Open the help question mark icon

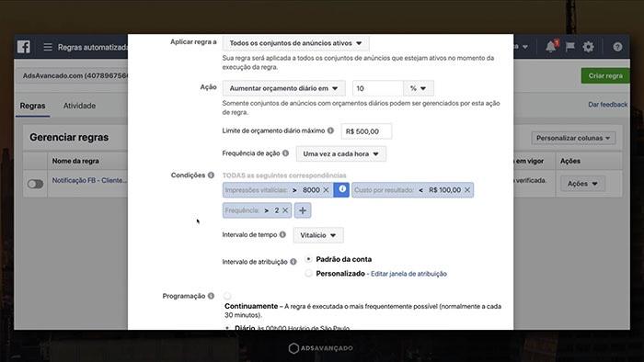click(617, 47)
